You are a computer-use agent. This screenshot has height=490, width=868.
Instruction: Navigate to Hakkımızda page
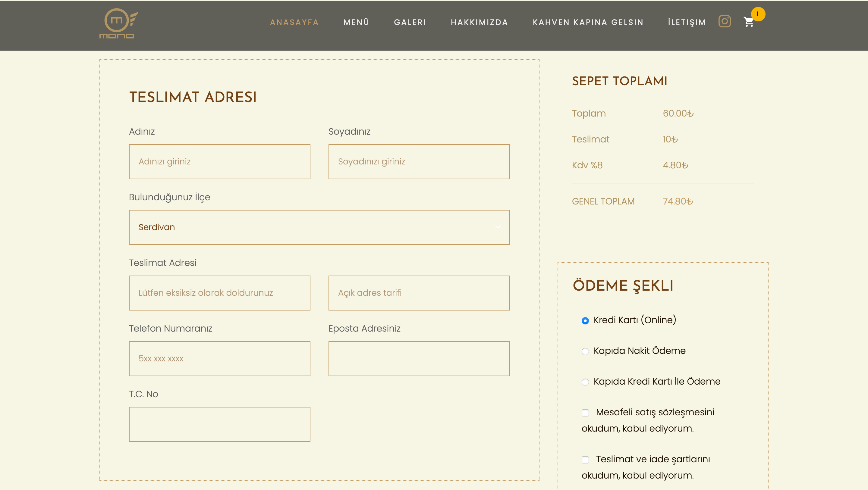tap(479, 22)
